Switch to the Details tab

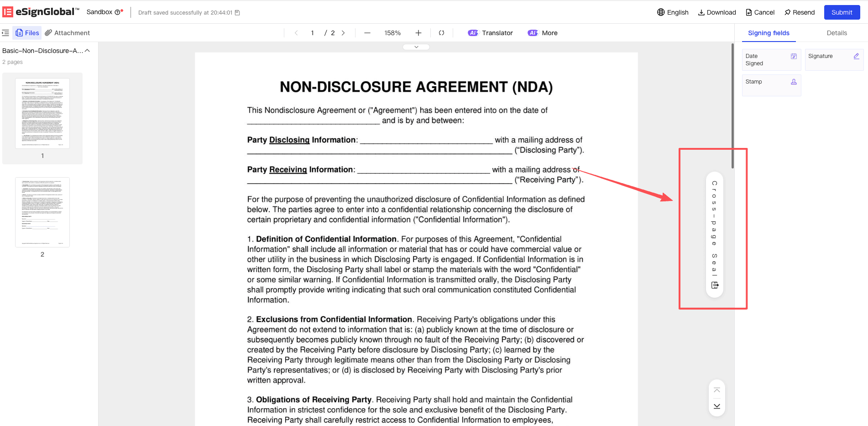[837, 33]
